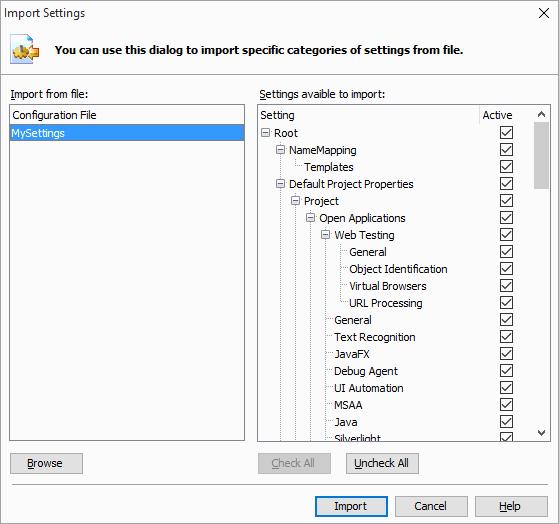Viewport: 559px width, 524px height.
Task: Select the Root tree item
Action: (x=286, y=133)
